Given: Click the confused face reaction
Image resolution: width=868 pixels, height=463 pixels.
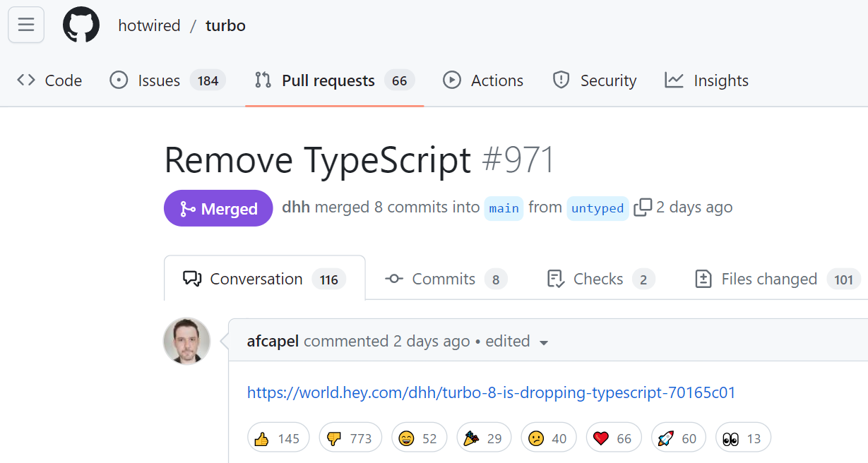Looking at the screenshot, I should pos(548,438).
